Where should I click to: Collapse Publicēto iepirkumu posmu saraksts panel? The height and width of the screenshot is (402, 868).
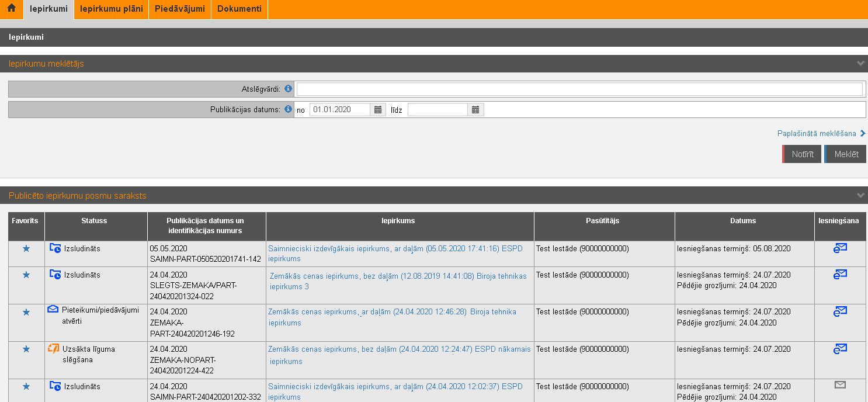pyautogui.click(x=860, y=195)
